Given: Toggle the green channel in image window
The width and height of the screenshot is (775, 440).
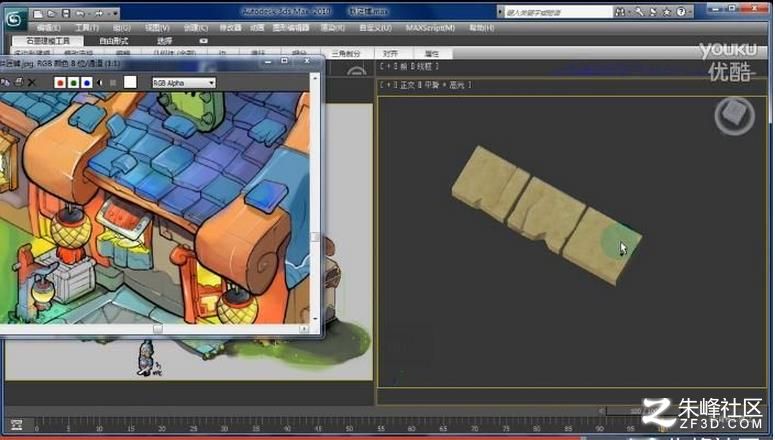Looking at the screenshot, I should click(74, 83).
